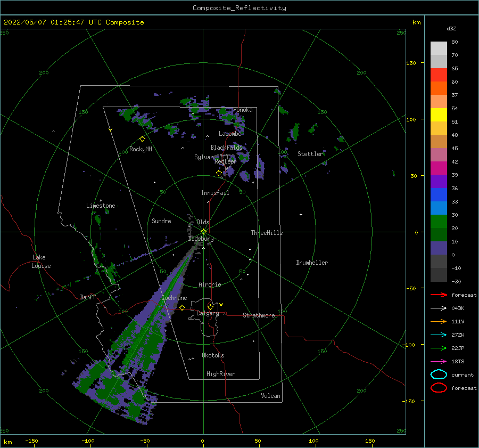479x448 pixels.
Task: Select the purple 36-39 dBZ swatch
Action: pos(439,181)
